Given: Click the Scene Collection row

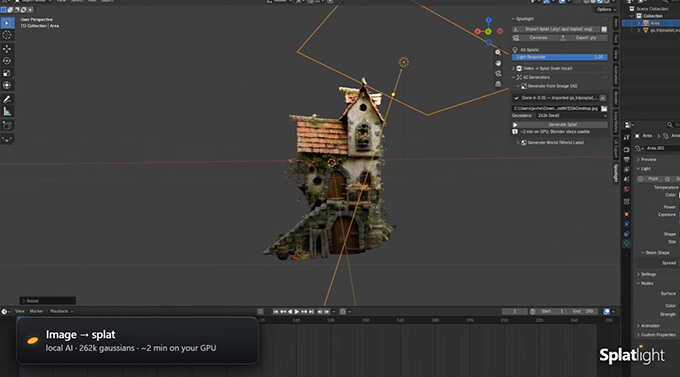Looking at the screenshot, I should pos(651,9).
